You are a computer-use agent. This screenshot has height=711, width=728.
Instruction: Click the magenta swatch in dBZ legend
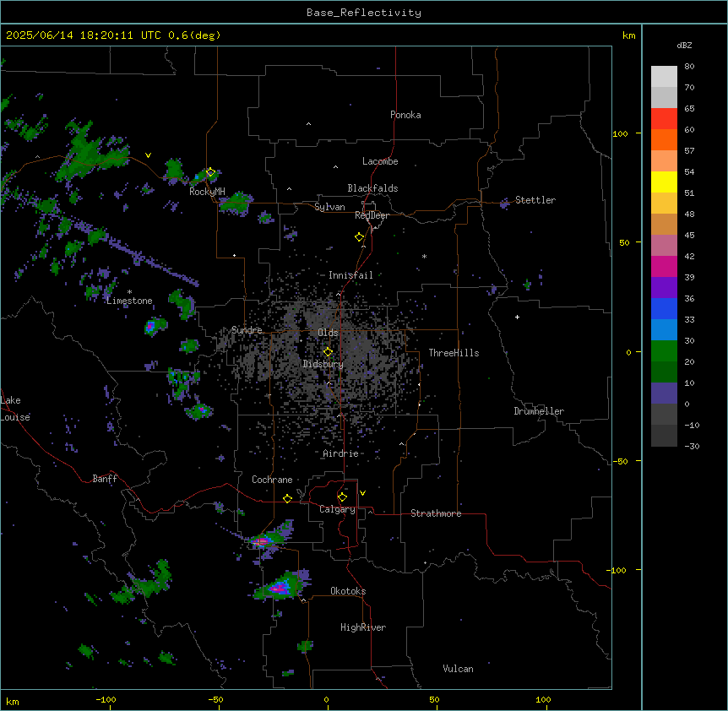[664, 266]
